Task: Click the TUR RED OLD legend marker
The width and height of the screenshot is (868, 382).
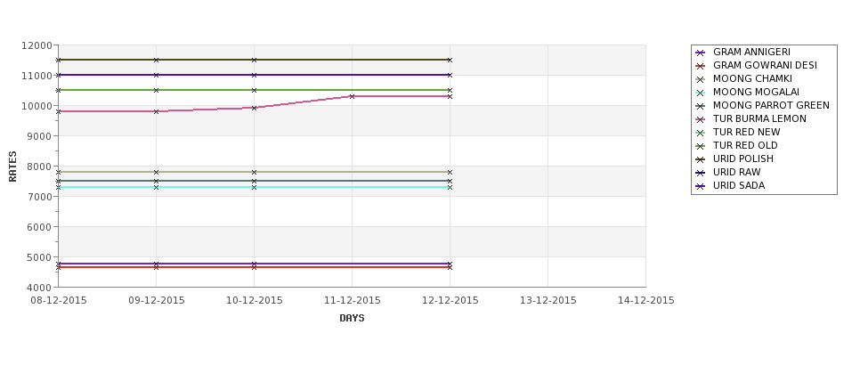Action: [701, 146]
